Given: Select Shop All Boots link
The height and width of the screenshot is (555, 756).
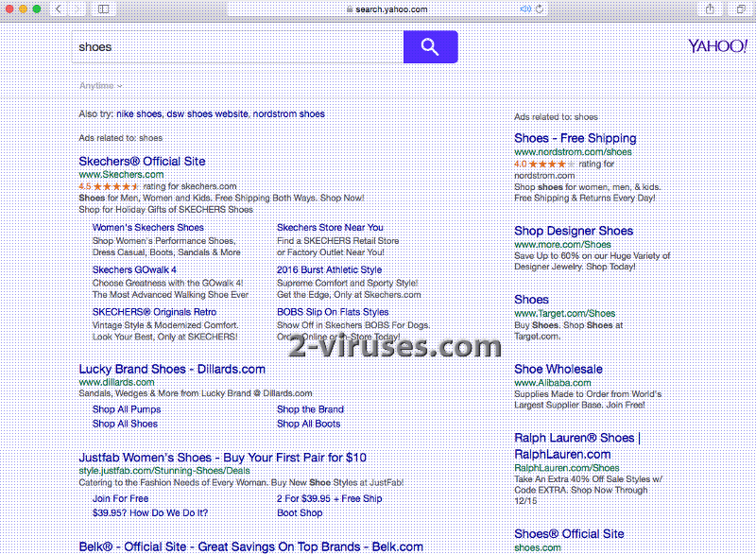Looking at the screenshot, I should tap(309, 424).
